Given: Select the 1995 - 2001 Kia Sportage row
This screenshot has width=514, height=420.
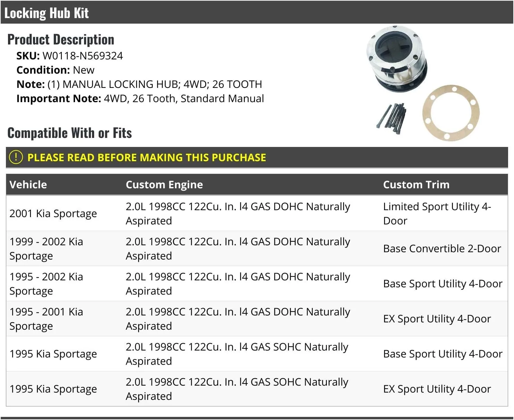Looking at the screenshot, I should [257, 319].
